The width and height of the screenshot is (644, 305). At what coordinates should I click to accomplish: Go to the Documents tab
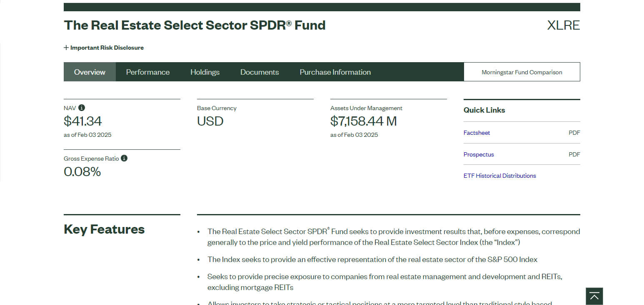tap(260, 72)
